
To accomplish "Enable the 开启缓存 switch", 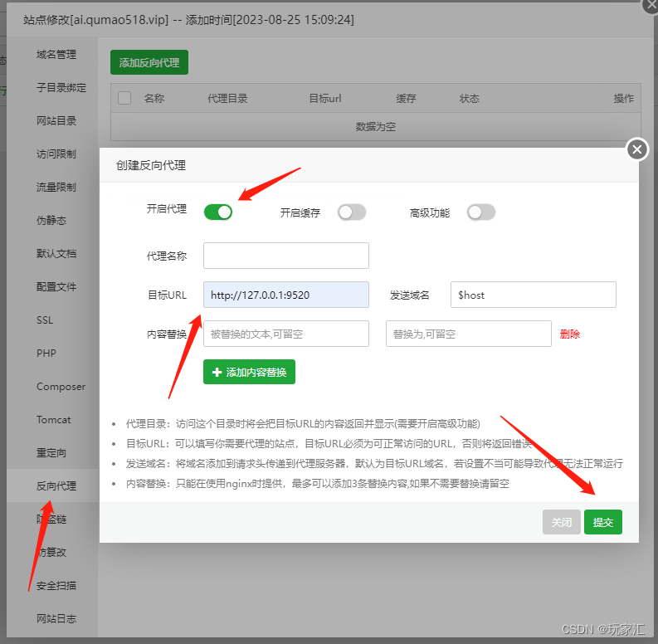I will tap(352, 212).
